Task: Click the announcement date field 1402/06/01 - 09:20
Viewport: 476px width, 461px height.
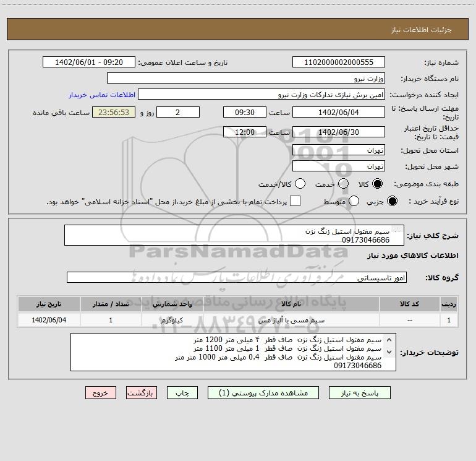Action: pyautogui.click(x=89, y=62)
